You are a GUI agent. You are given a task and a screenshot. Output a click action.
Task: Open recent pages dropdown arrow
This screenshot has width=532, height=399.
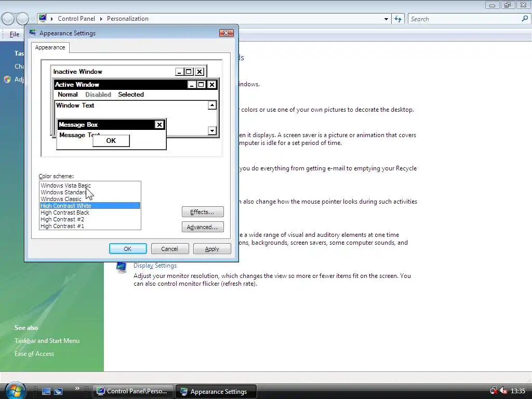point(33,19)
